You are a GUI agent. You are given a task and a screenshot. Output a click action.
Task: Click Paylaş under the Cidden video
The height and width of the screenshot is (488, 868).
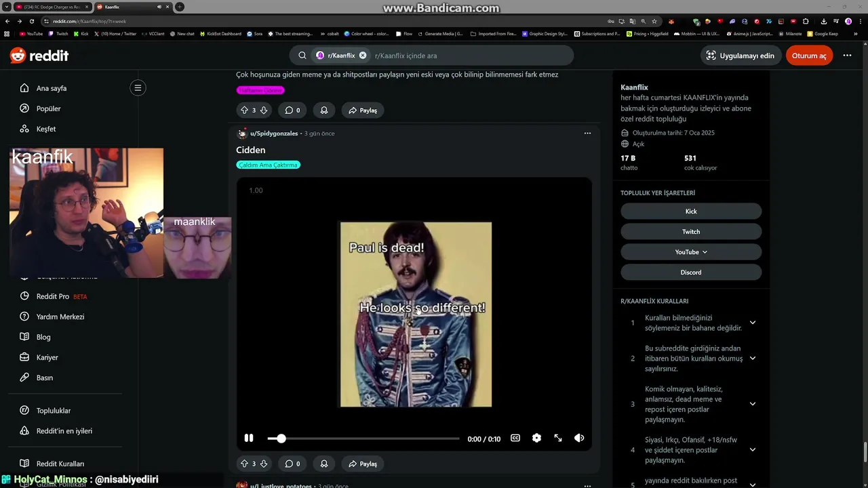[x=363, y=464]
